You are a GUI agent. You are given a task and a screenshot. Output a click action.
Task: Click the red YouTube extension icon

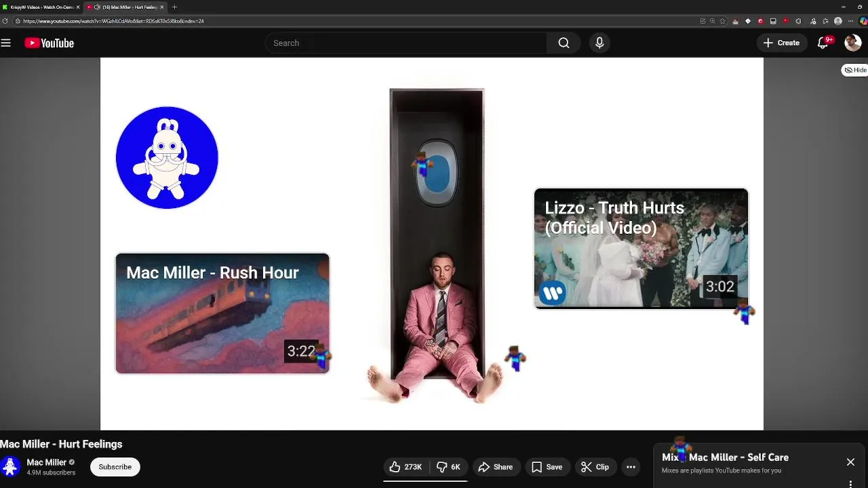point(785,21)
